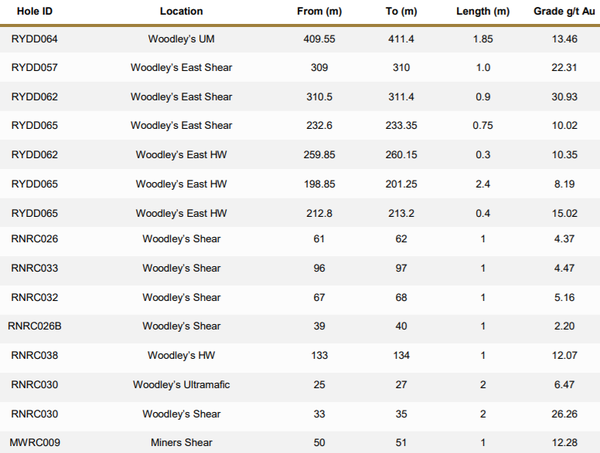Click the From value '310.5'
600x453 pixels.
319,97
